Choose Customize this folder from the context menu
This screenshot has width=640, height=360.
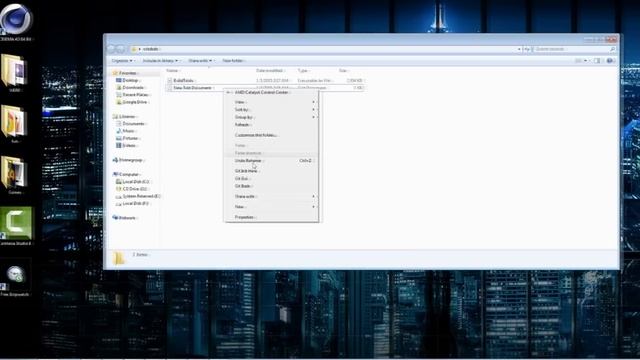[271, 135]
